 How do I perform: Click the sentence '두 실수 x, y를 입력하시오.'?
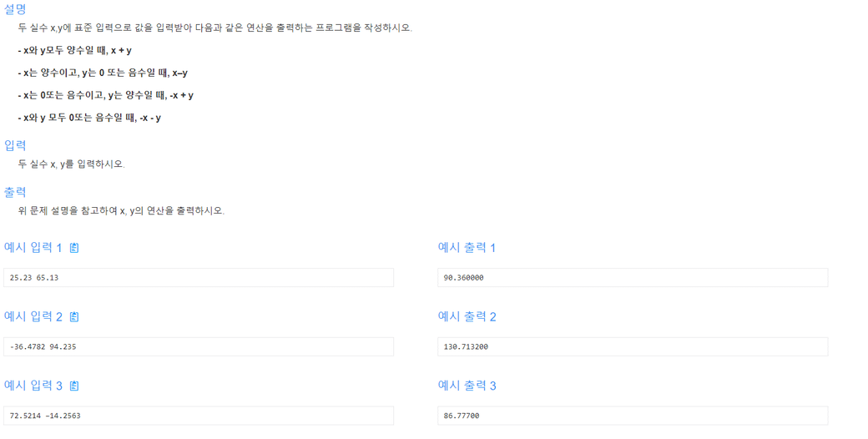pos(71,164)
